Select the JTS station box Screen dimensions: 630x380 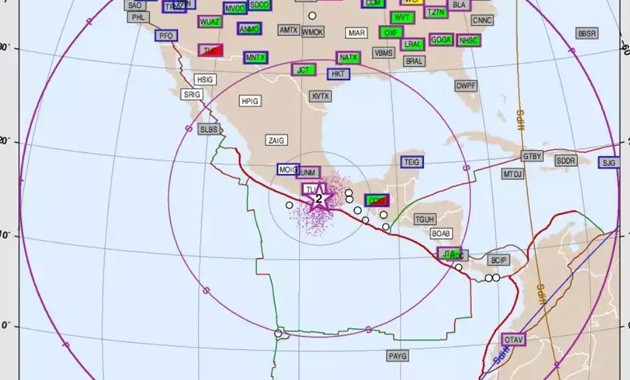(449, 253)
